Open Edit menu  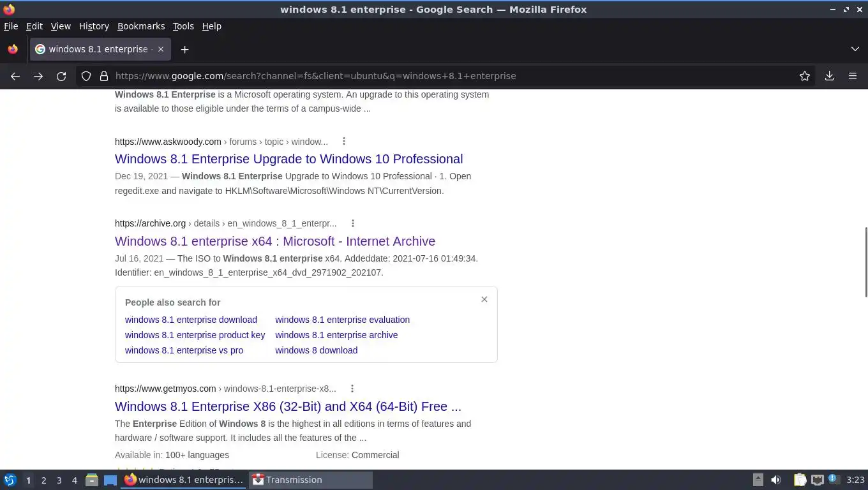click(34, 26)
